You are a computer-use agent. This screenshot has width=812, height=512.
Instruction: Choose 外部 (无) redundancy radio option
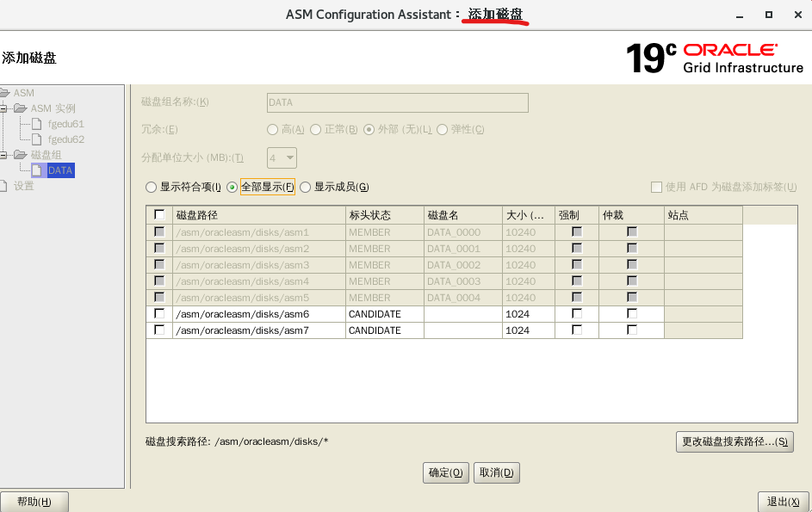[369, 129]
